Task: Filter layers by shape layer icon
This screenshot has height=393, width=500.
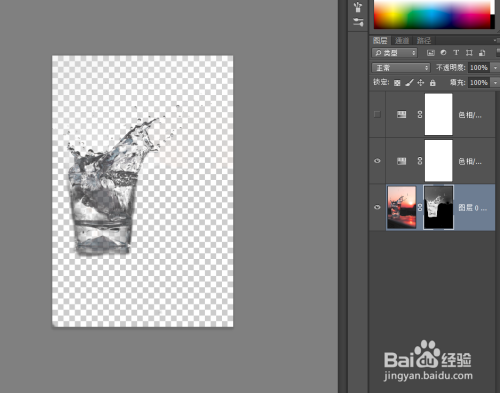Action: click(x=469, y=53)
